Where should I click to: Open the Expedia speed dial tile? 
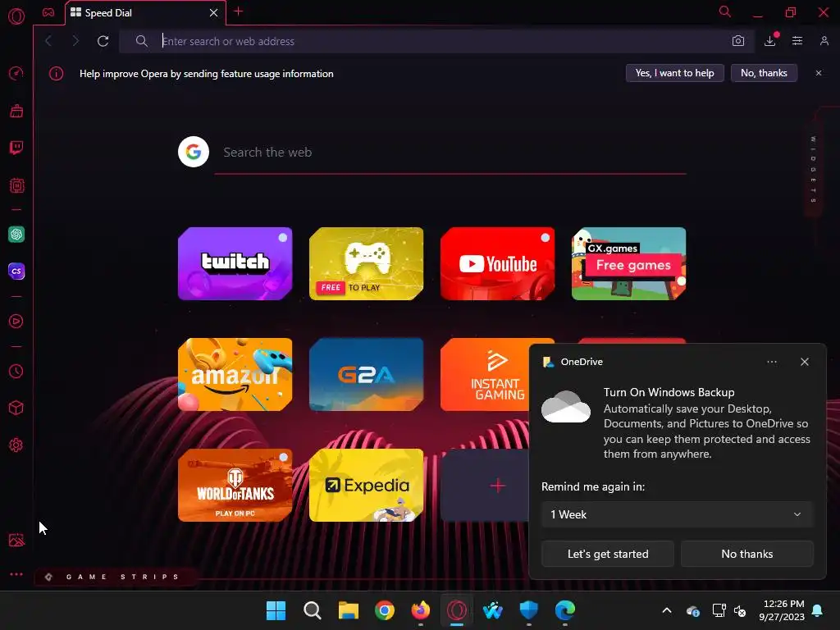367,486
